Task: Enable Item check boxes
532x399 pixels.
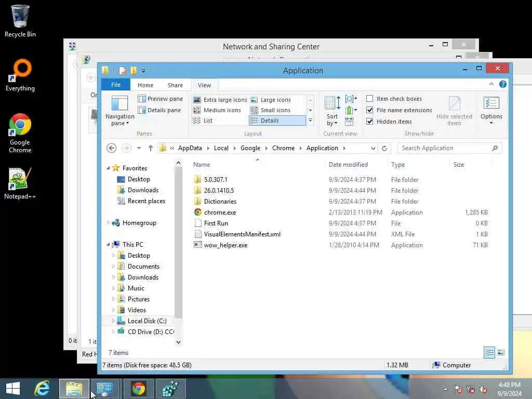Action: click(x=370, y=99)
